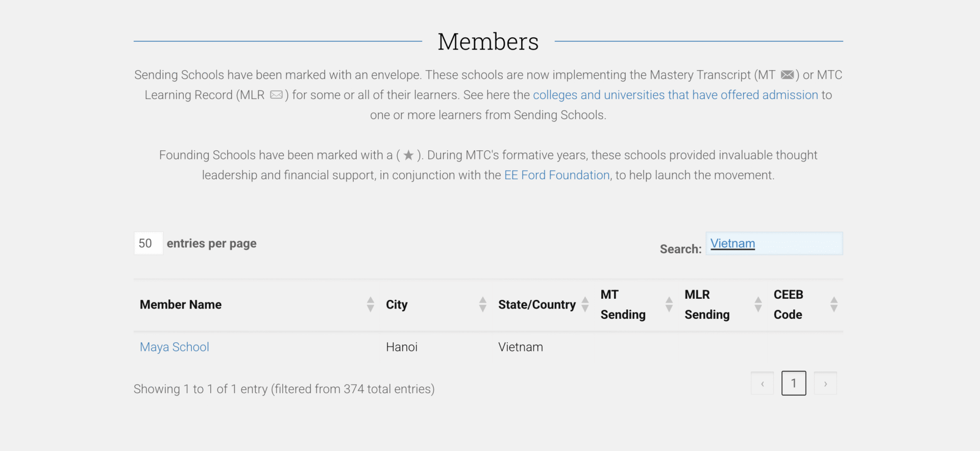Toggle State/Country column sort arrows
Screen dimensions: 980x451
coord(585,304)
